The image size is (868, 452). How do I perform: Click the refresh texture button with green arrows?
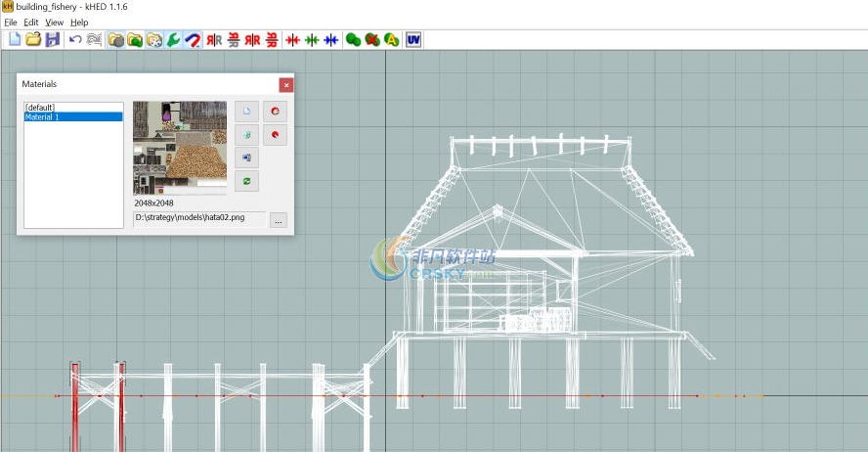click(x=247, y=182)
